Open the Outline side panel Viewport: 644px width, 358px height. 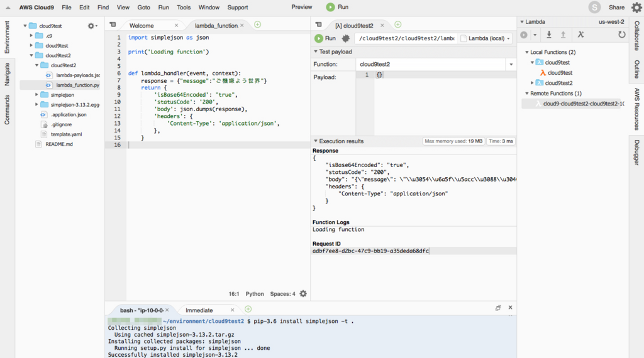click(x=636, y=69)
